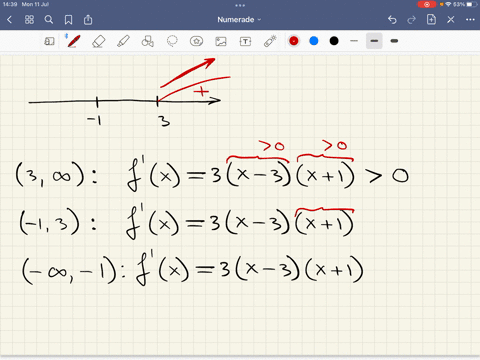
Task: Open the search tool
Action: [49, 20]
